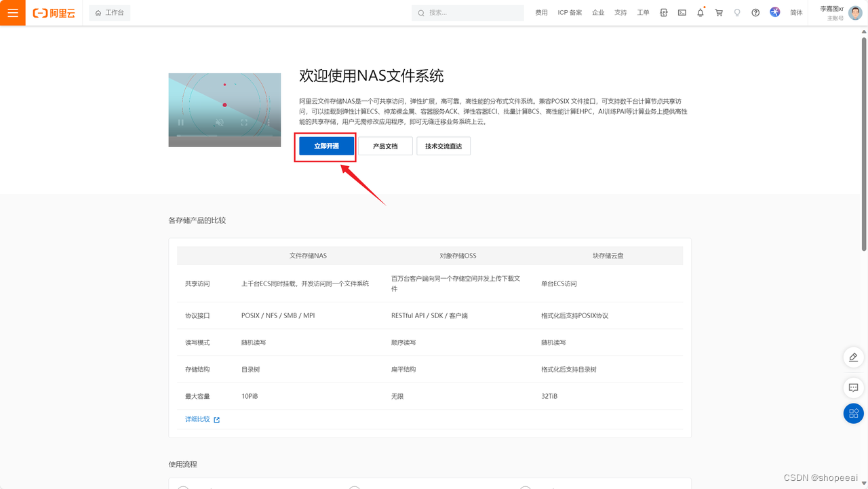The height and width of the screenshot is (489, 868).
Task: Click the top search box
Action: [467, 13]
